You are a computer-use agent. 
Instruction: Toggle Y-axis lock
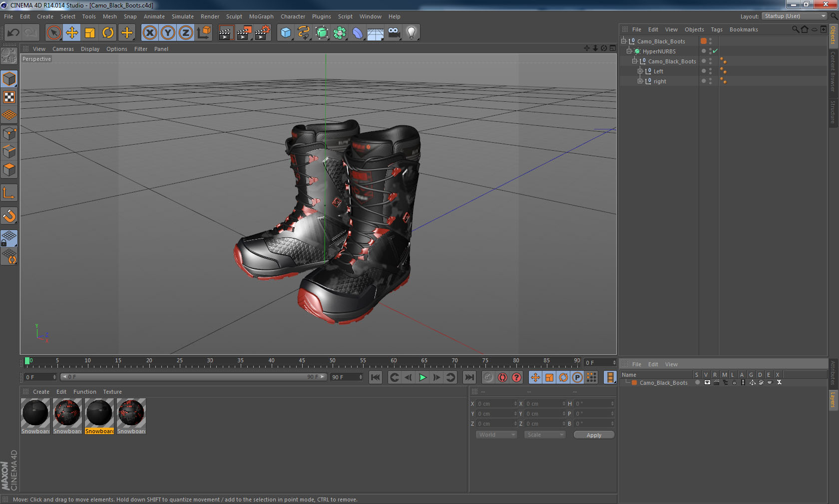click(168, 33)
